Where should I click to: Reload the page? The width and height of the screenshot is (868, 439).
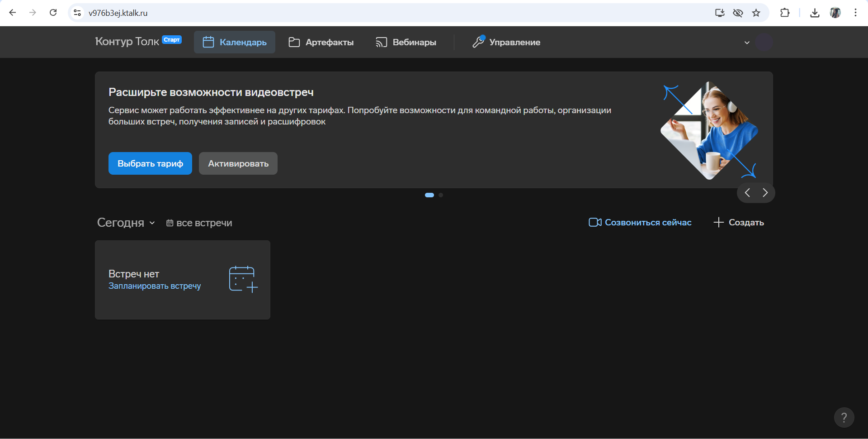pyautogui.click(x=53, y=13)
